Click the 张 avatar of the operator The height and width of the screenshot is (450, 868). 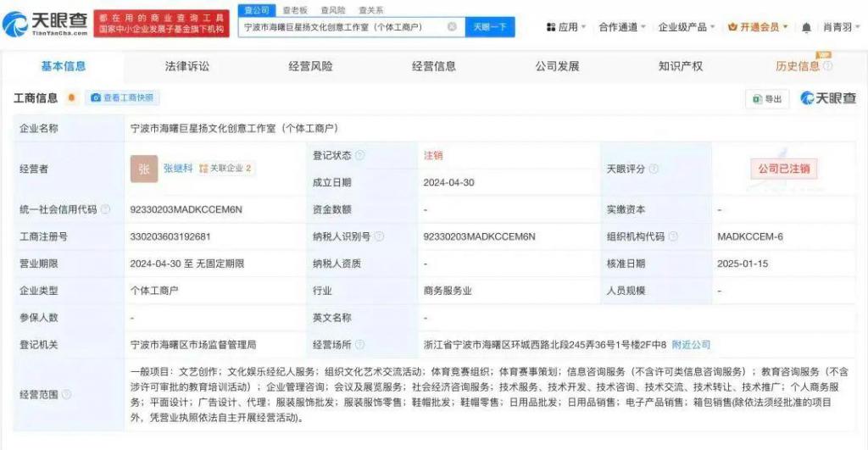coord(144,169)
